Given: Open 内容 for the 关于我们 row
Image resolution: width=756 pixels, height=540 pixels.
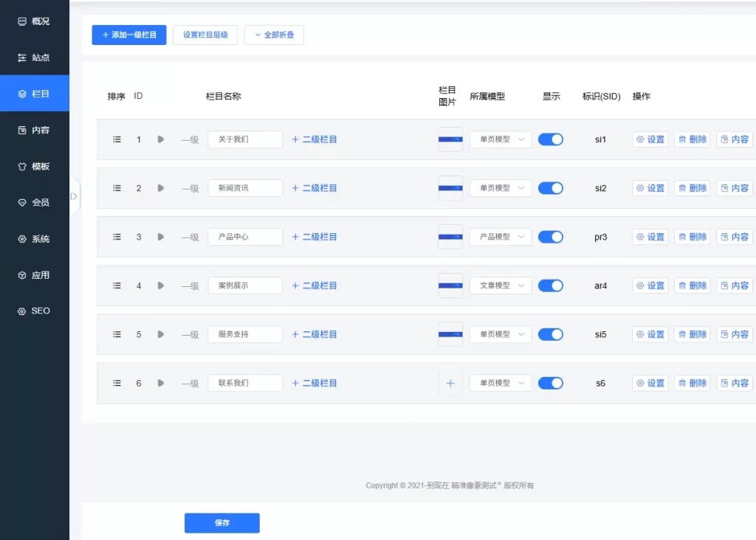Looking at the screenshot, I should [735, 139].
